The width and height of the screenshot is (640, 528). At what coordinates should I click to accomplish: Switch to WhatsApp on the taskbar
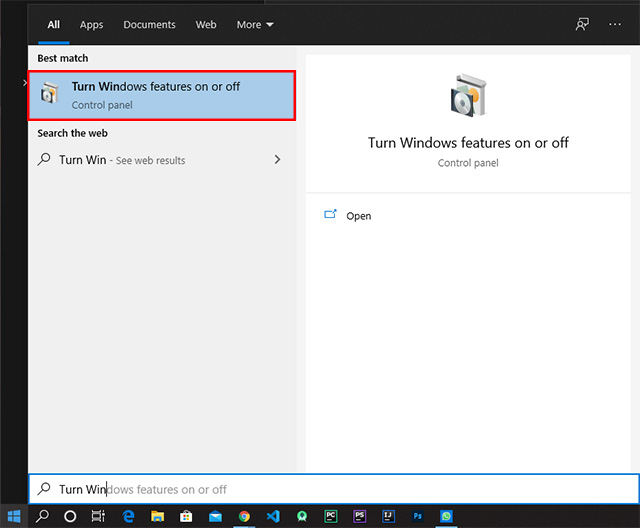tap(446, 516)
